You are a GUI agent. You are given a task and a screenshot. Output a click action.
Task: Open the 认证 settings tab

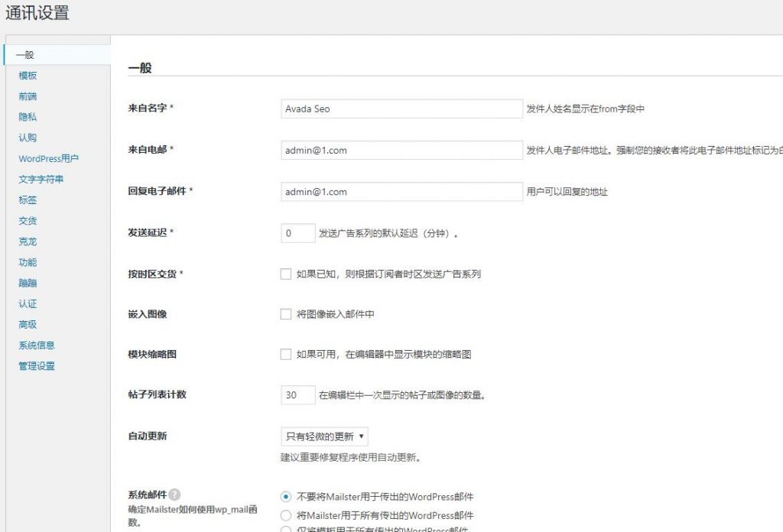28,304
